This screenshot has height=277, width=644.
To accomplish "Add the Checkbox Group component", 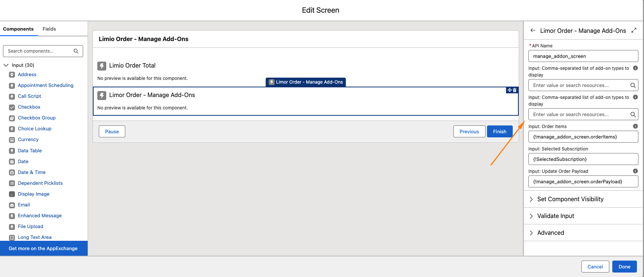I will tap(37, 118).
